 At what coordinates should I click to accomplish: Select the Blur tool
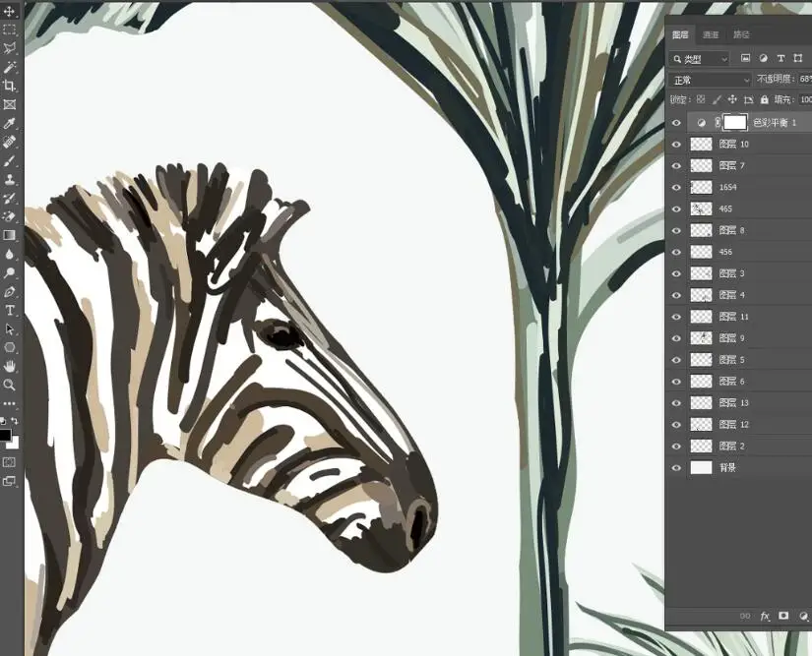point(9,254)
